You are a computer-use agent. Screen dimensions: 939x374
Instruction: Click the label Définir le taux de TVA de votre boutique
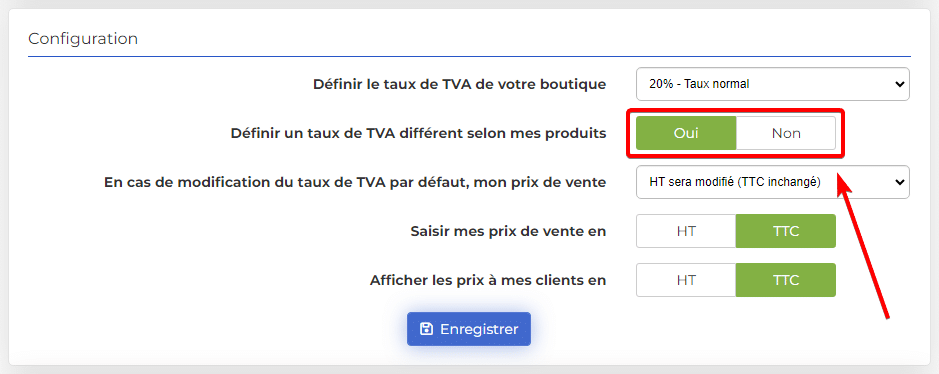point(459,84)
